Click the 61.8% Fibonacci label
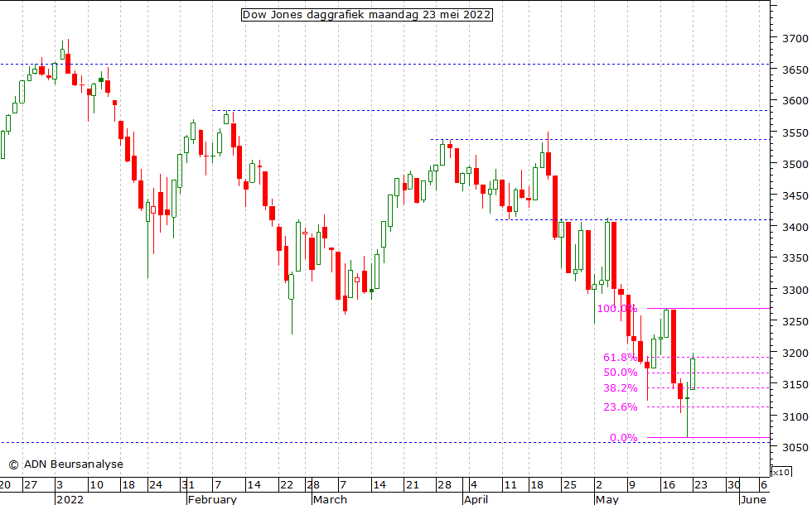Image resolution: width=812 pixels, height=505 pixels. coord(620,358)
